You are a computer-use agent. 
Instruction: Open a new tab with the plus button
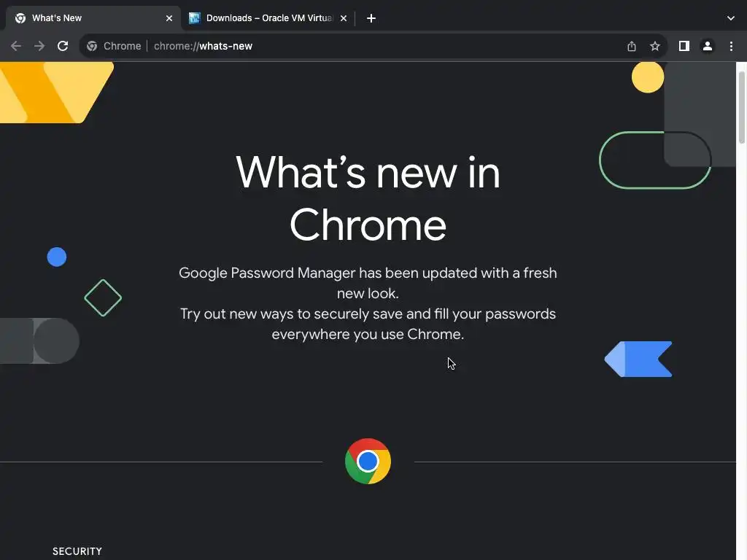coord(371,18)
